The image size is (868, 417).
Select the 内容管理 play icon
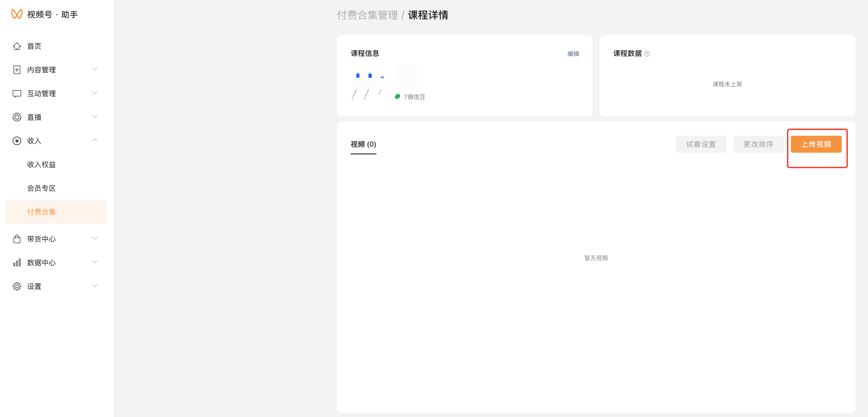(x=17, y=69)
